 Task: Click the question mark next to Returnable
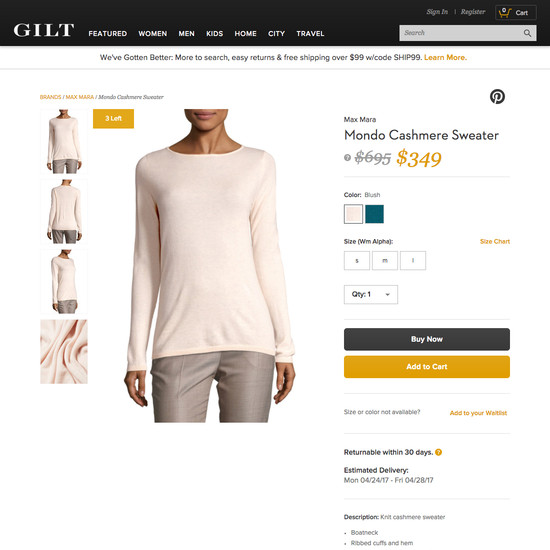438,452
